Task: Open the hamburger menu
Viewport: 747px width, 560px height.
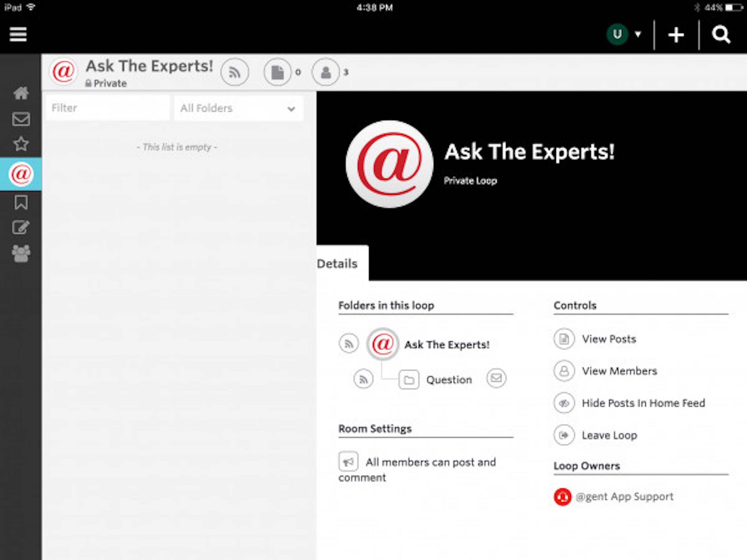Action: pos(18,34)
